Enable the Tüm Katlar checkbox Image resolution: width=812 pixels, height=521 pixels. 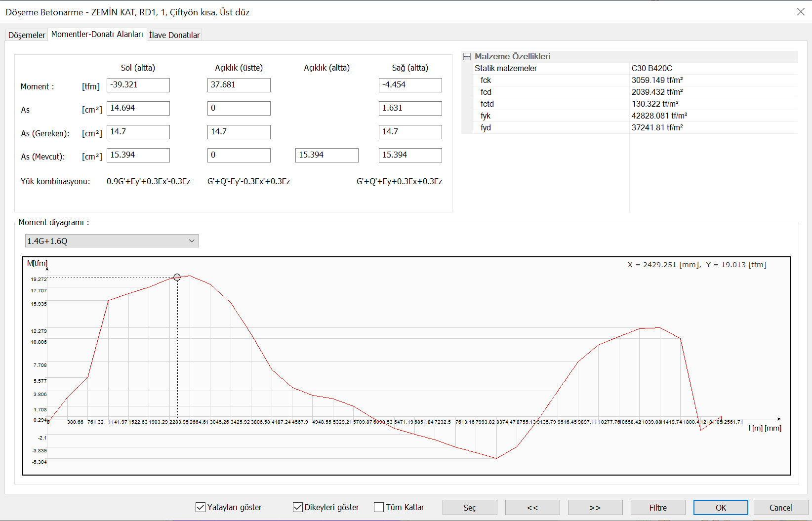[379, 507]
